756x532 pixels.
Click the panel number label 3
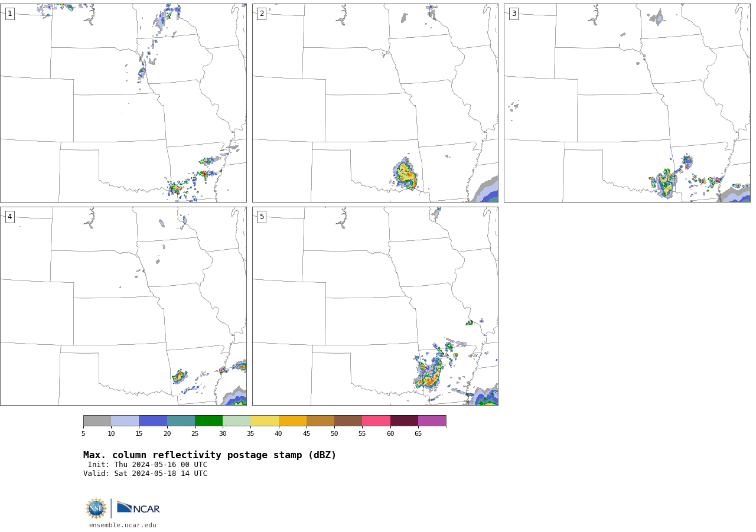pyautogui.click(x=514, y=14)
